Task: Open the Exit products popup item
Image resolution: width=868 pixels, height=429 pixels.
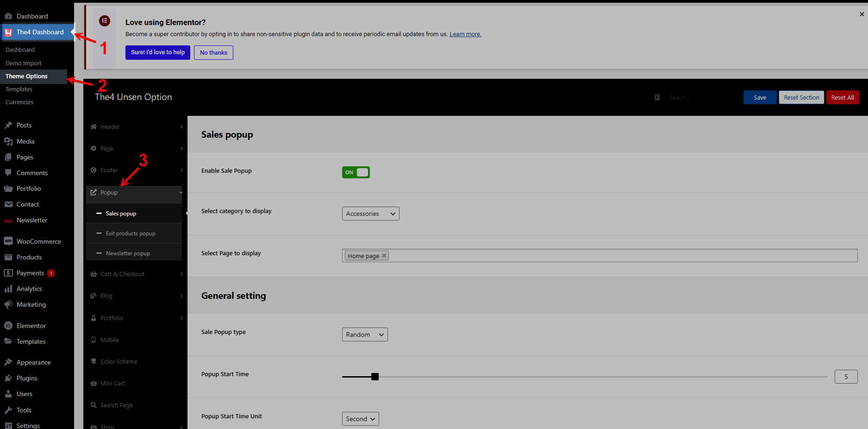Action: tap(134, 233)
